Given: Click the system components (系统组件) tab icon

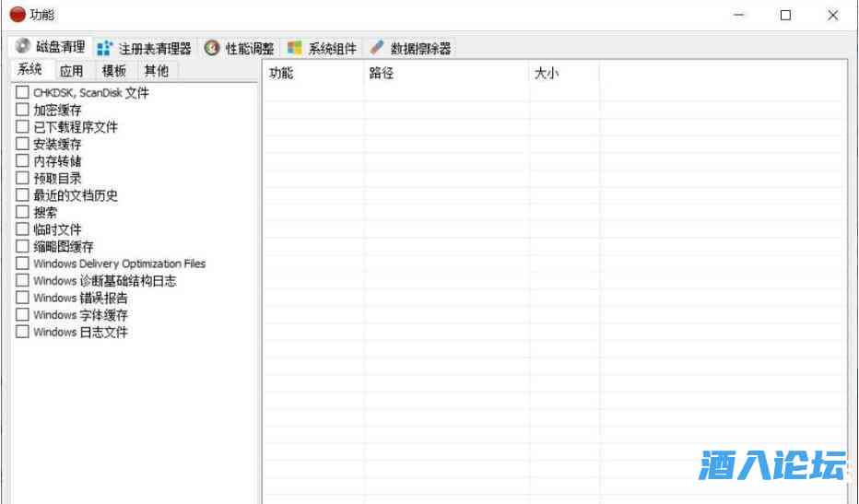Looking at the screenshot, I should [295, 48].
